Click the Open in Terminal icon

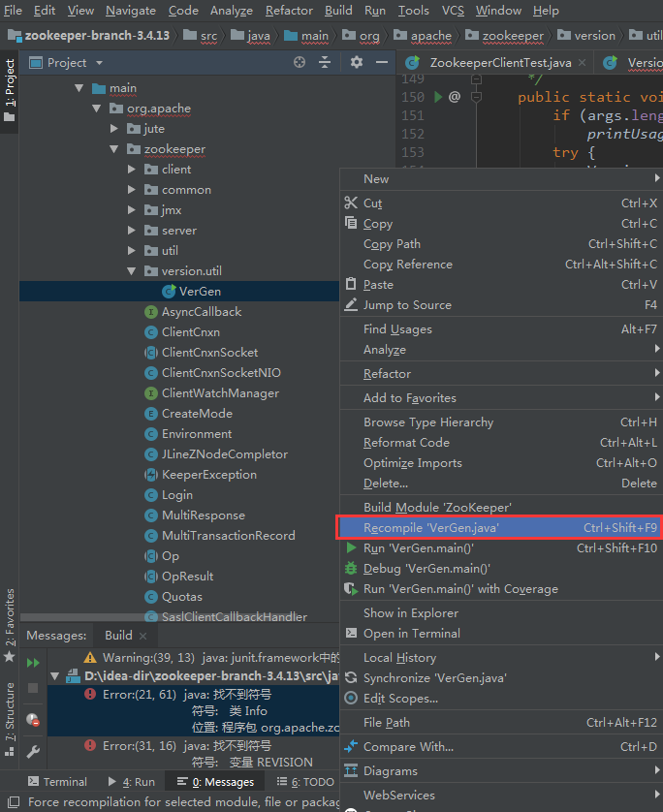click(x=351, y=633)
